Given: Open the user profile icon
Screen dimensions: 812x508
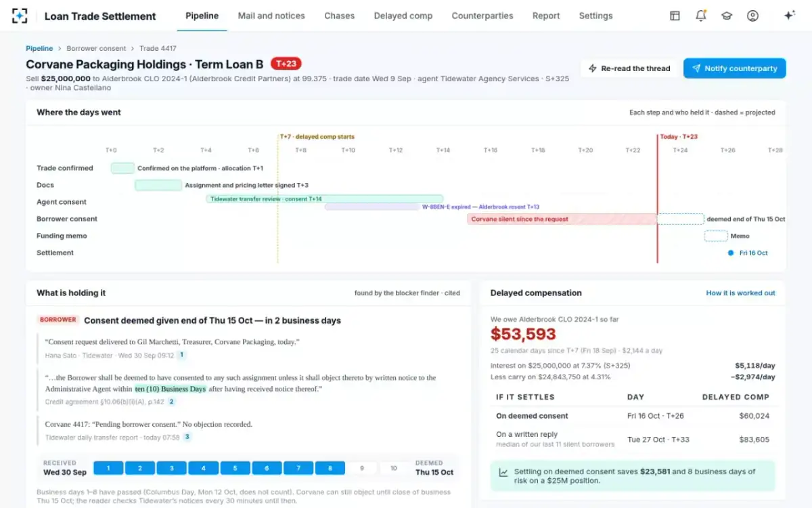Looking at the screenshot, I should 752,16.
